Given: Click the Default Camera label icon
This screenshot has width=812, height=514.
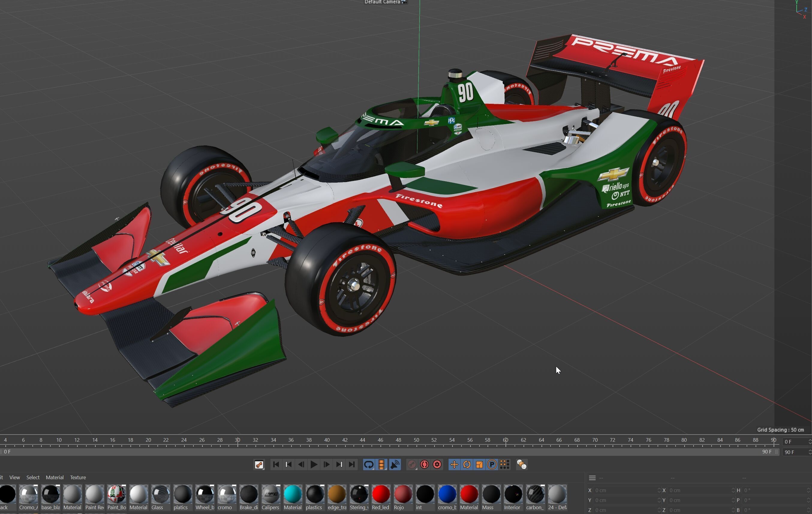Looking at the screenshot, I should (404, 2).
